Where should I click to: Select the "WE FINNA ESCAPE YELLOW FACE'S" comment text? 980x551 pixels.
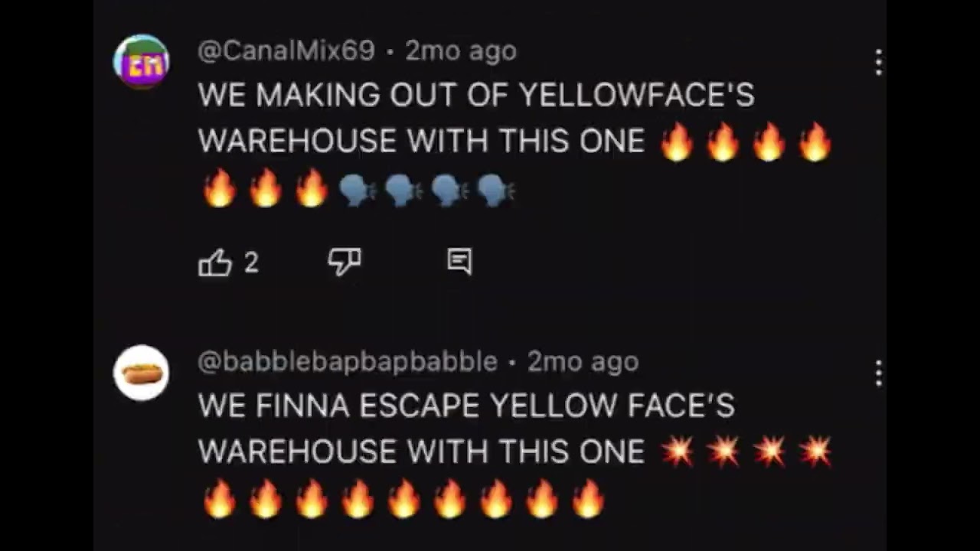466,406
